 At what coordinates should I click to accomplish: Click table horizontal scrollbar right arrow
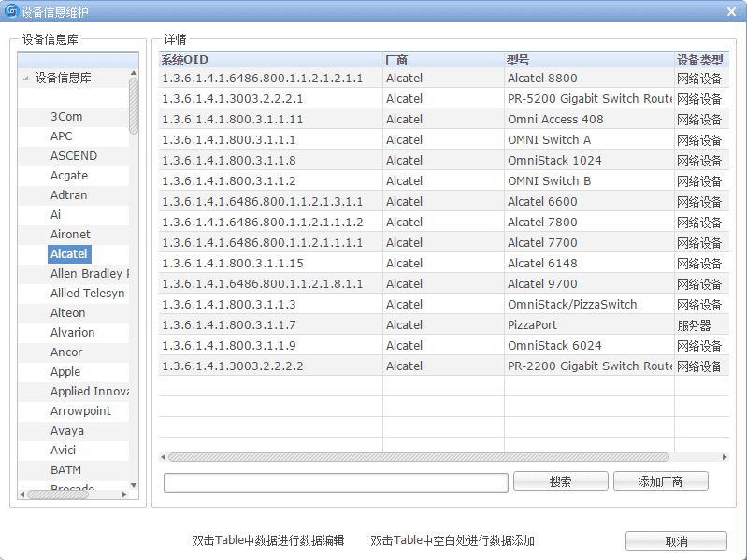click(x=725, y=457)
